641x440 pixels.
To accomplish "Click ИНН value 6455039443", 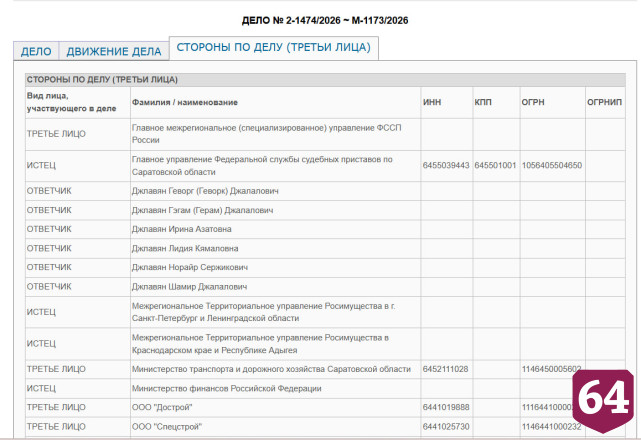I will click(446, 166).
